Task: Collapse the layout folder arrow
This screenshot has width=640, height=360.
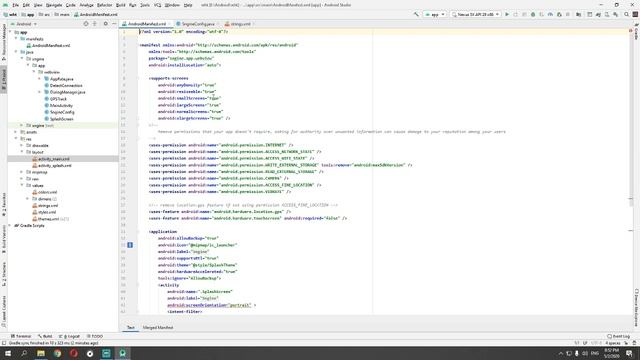Action: click(22, 152)
